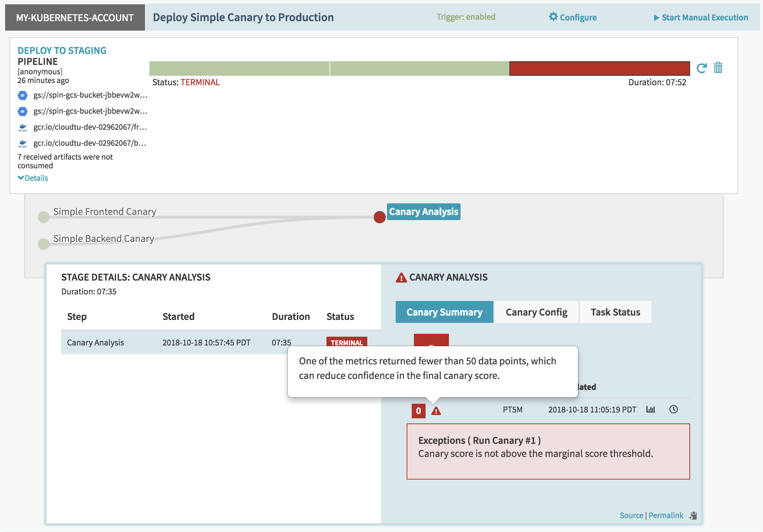
Task: Click the 'Status: TERMINAL' text
Action: tap(186, 82)
